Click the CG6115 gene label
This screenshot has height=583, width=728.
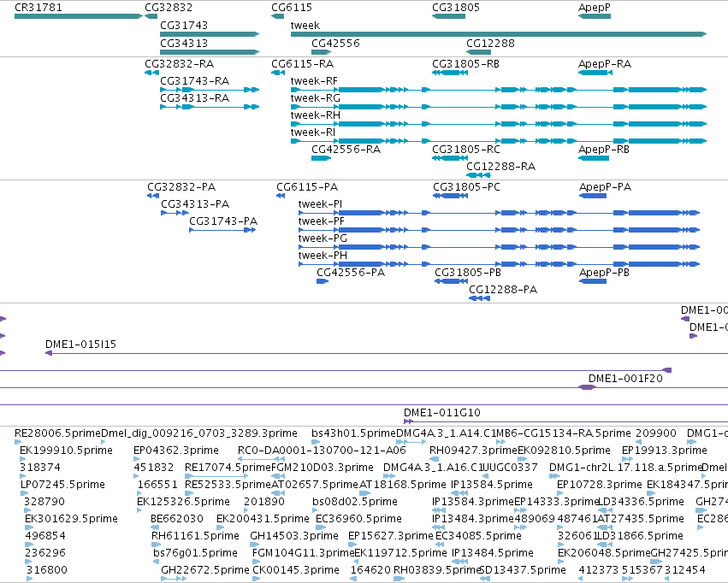292,8
